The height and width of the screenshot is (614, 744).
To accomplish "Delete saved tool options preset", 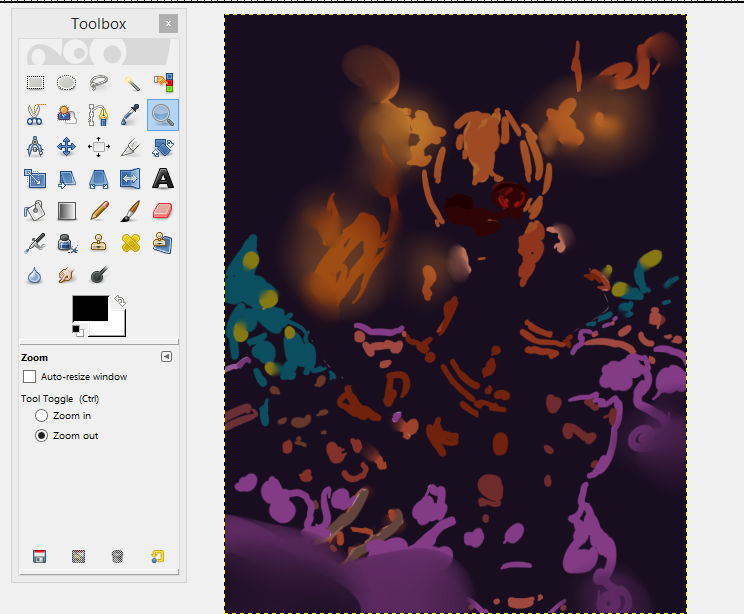I will (x=117, y=556).
